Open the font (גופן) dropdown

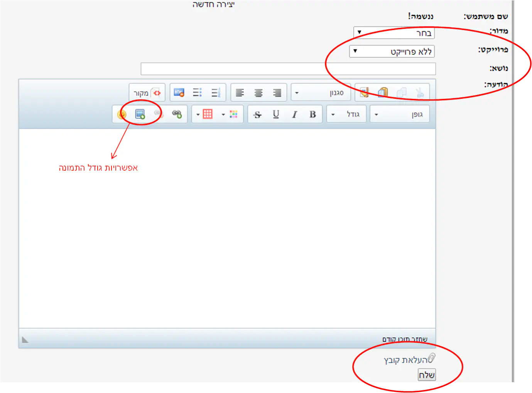point(399,115)
